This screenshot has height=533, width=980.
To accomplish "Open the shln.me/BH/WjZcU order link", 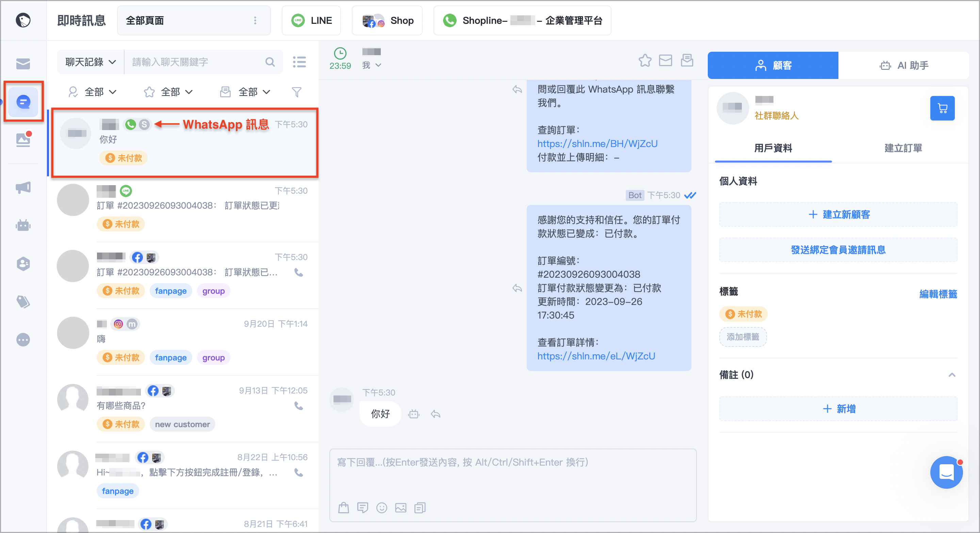I will point(597,143).
